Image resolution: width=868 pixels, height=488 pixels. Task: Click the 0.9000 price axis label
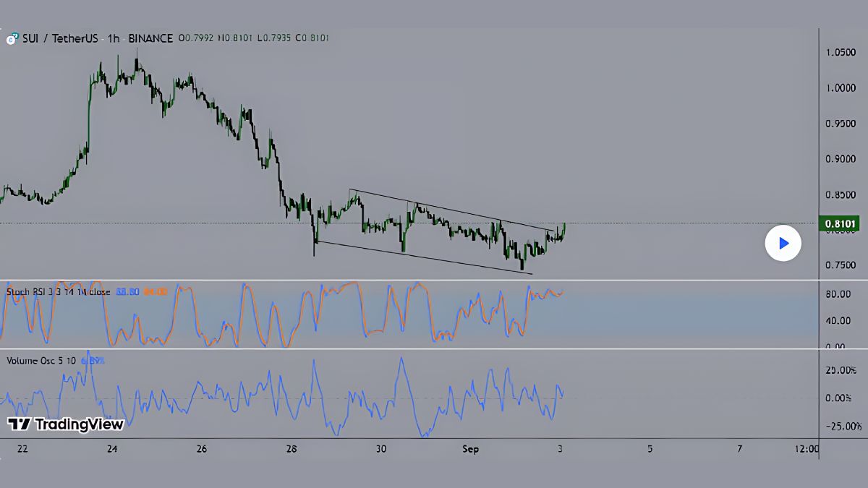(841, 158)
